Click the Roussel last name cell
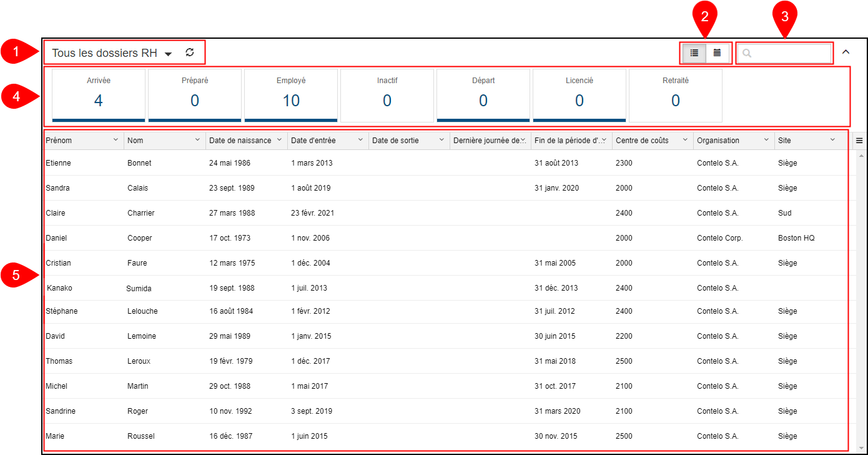Image resolution: width=868 pixels, height=455 pixels. pyautogui.click(x=141, y=436)
